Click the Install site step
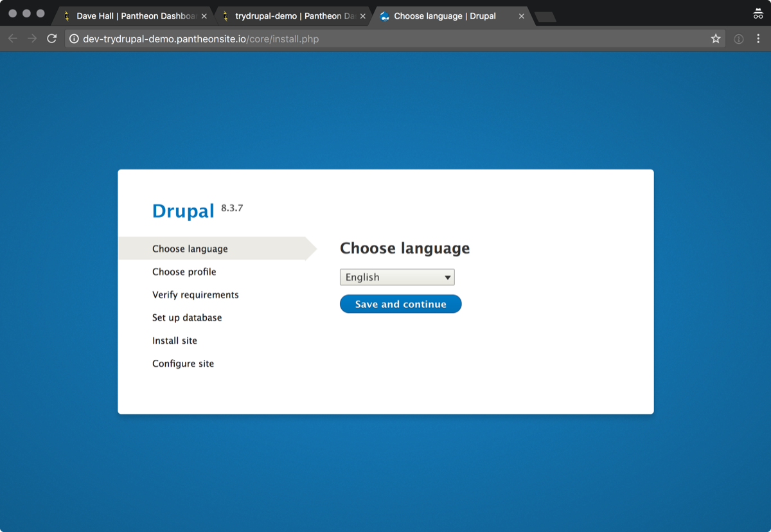Viewport: 771px width, 532px height. click(x=175, y=341)
